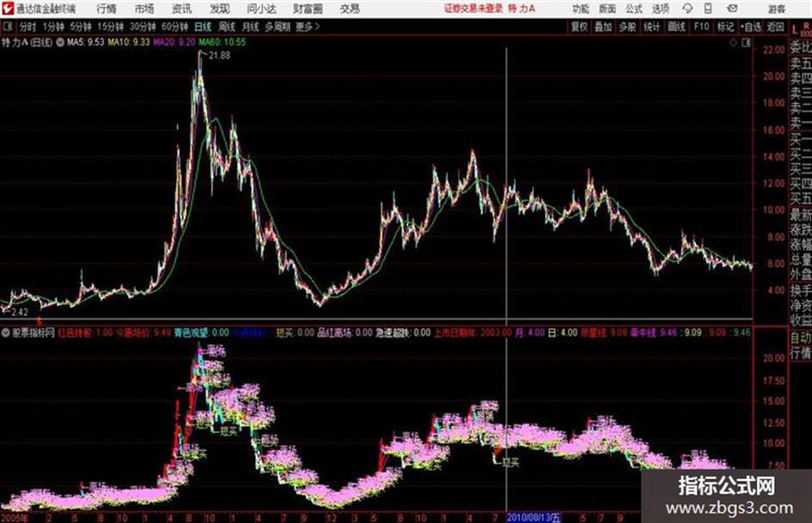Click the 委比 row in the side panel
Image resolution: width=812 pixels, height=523 pixels.
pyautogui.click(x=801, y=48)
